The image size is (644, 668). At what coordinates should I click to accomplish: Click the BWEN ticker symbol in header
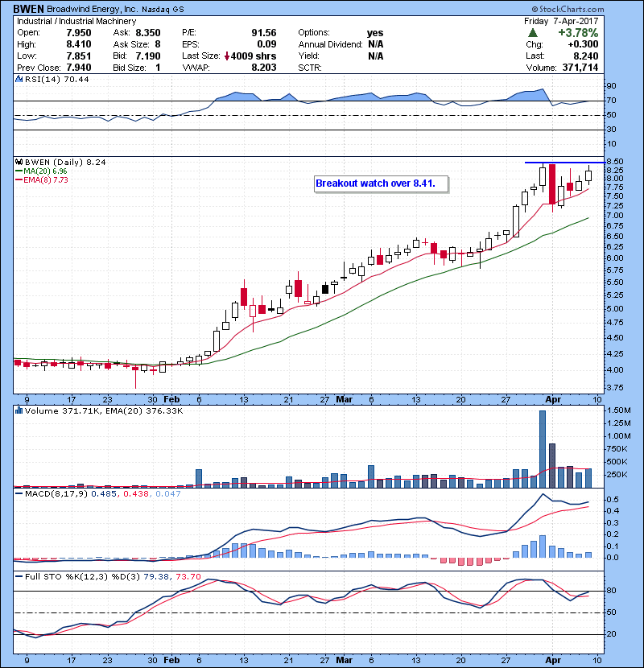27,9
